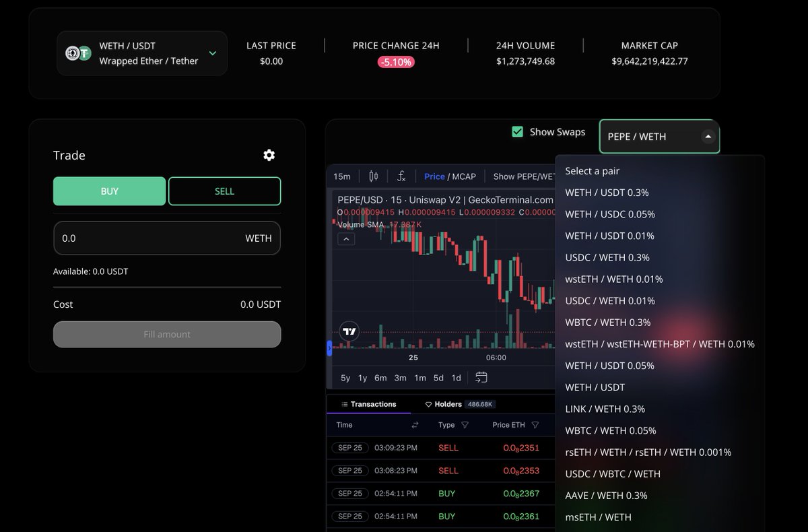Viewport: 808px width, 532px height.
Task: Set chart range to 5y
Action: pyautogui.click(x=345, y=378)
